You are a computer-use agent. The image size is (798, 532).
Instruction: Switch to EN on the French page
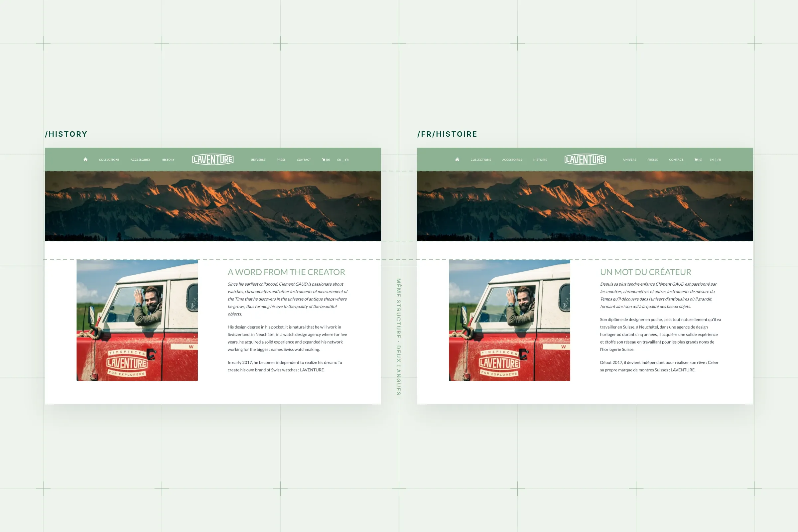(712, 160)
